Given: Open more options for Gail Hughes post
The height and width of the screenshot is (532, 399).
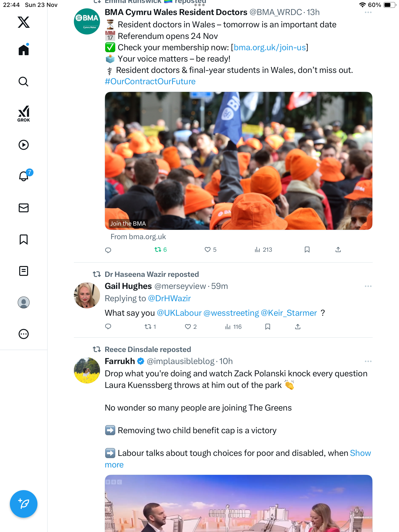Looking at the screenshot, I should click(368, 286).
